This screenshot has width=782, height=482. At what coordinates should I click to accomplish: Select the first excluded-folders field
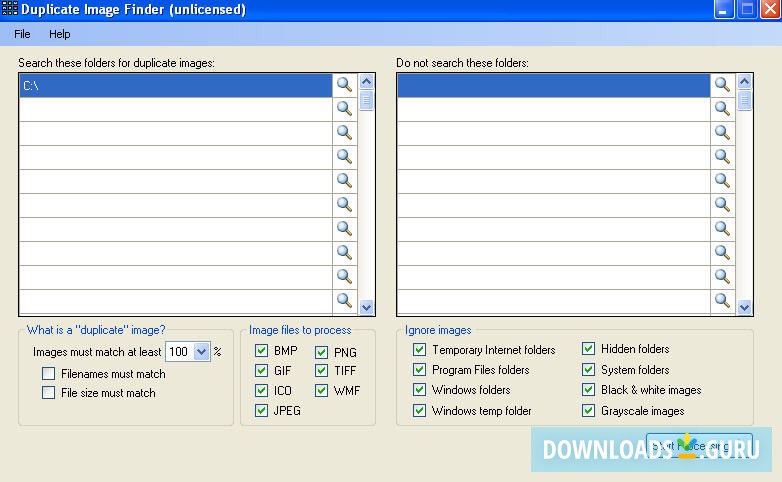pos(554,85)
